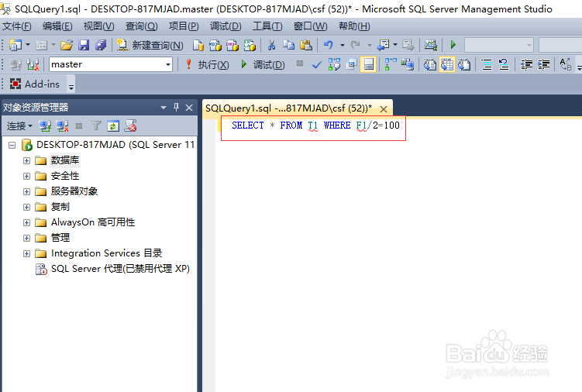The image size is (582, 392).
Task: Open 帮助(H) menu
Action: 354,26
